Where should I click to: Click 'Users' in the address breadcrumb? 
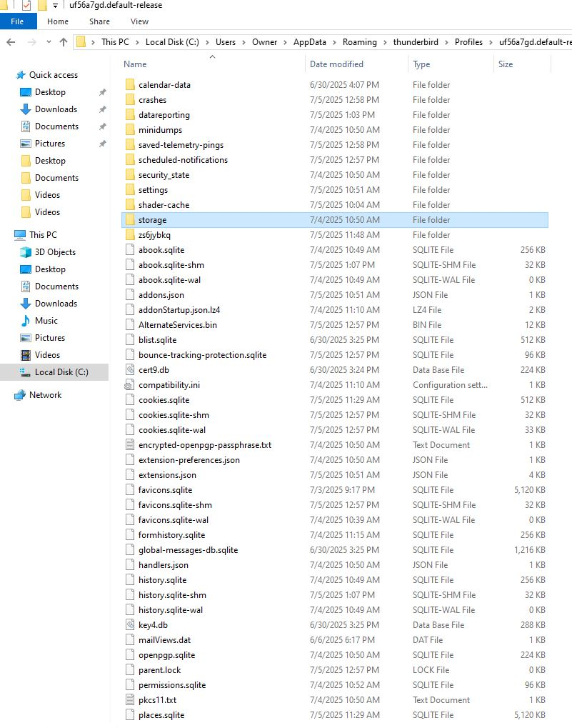(x=226, y=41)
